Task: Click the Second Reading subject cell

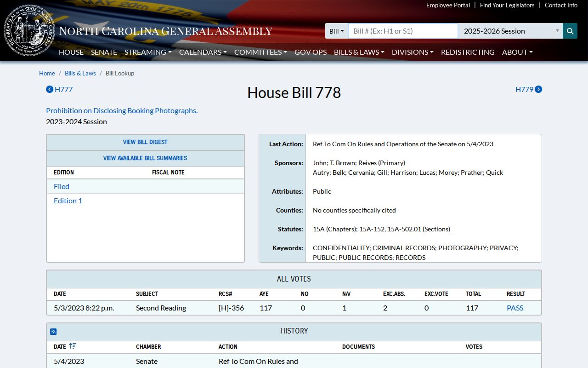Action: click(x=161, y=308)
